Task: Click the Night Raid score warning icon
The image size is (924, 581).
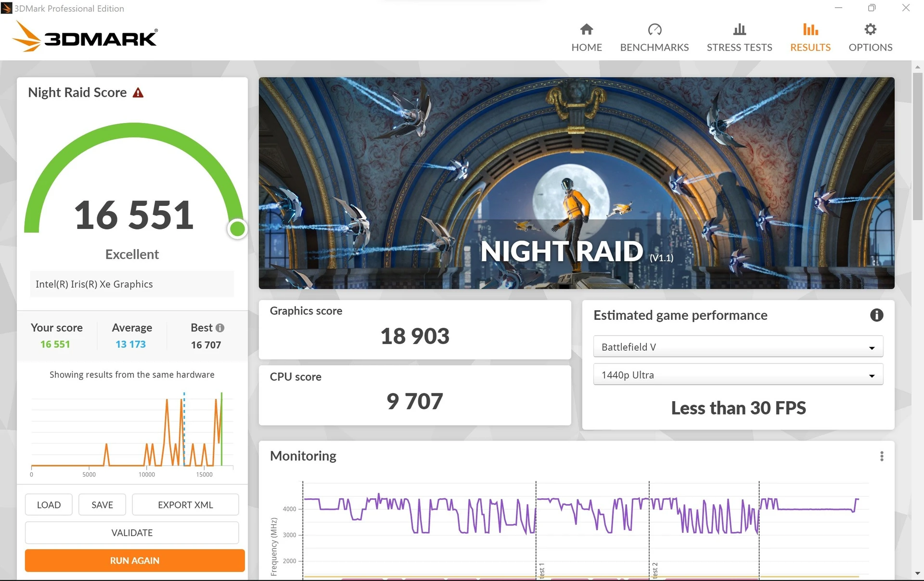Action: click(138, 92)
